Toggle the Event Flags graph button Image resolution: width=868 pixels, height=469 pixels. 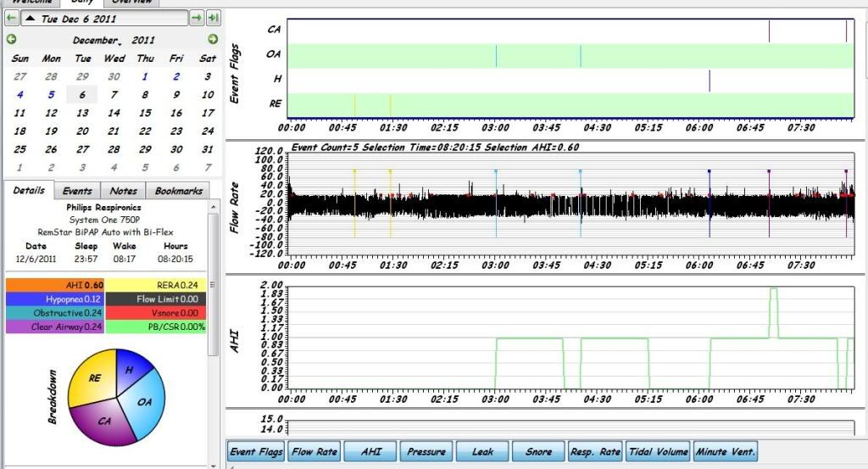coord(256,451)
